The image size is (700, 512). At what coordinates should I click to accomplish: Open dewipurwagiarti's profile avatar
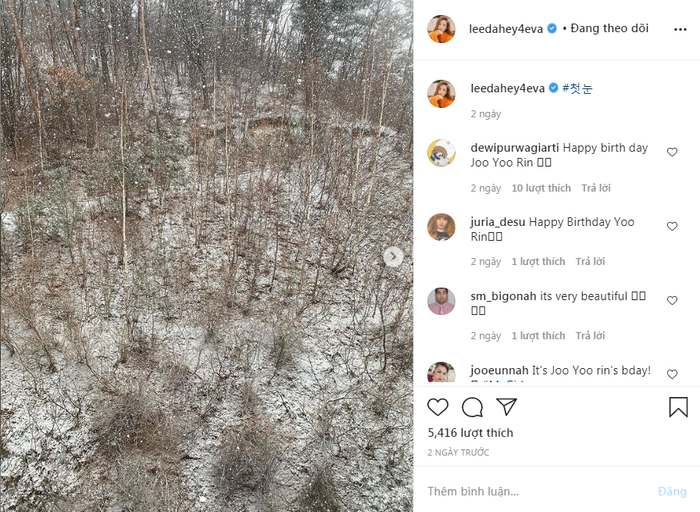(x=441, y=153)
